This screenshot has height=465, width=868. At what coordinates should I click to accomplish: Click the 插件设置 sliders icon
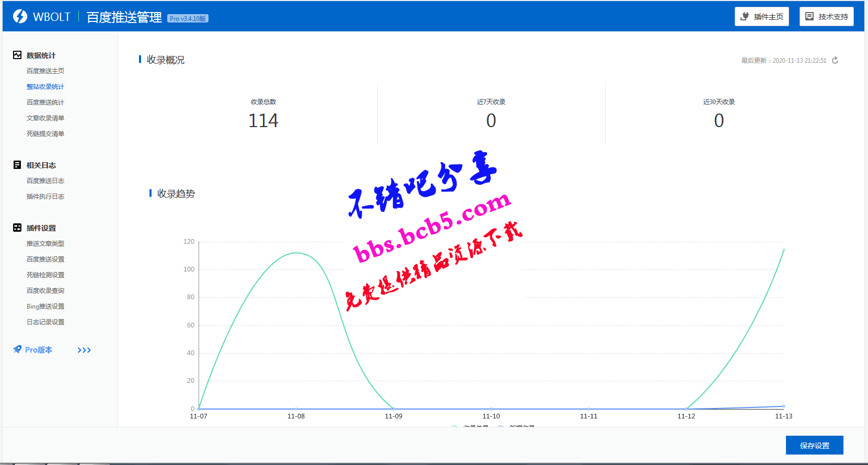point(17,228)
